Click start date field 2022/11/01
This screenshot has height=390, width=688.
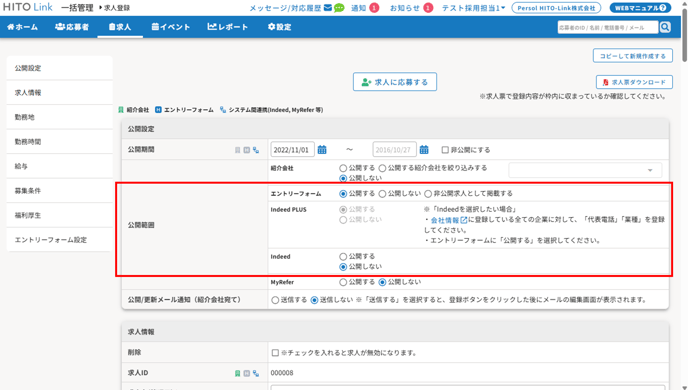pos(293,150)
